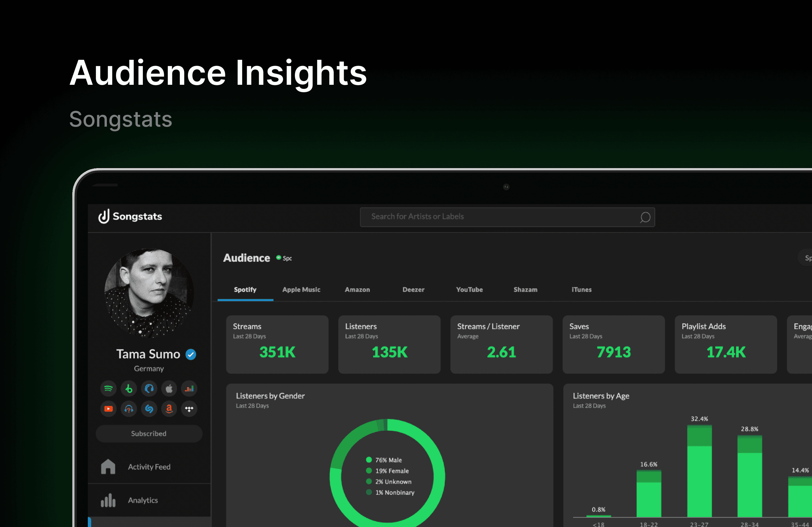Image resolution: width=812 pixels, height=527 pixels.
Task: Switch to the Deezer tab
Action: click(413, 290)
